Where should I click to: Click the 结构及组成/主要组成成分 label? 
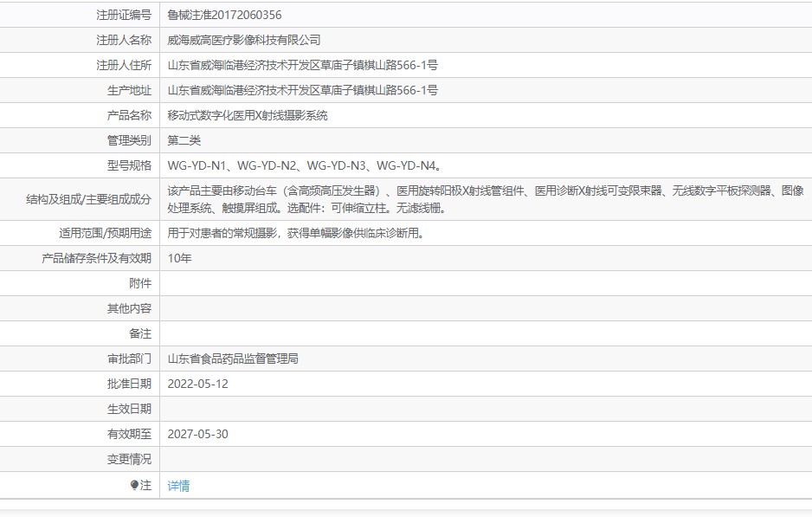[89, 199]
